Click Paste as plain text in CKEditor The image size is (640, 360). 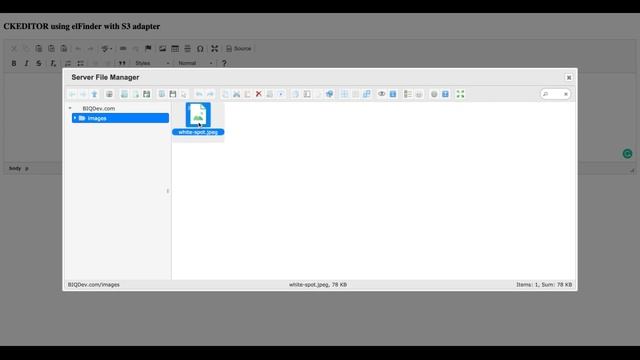pos(51,49)
